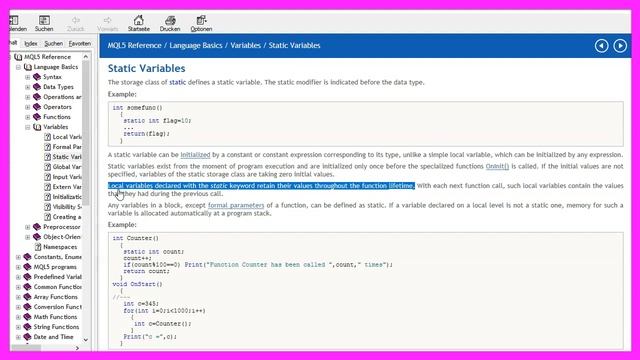Image resolution: width=640 pixels, height=360 pixels.
Task: Select Input Variables tree item
Action: click(x=67, y=177)
